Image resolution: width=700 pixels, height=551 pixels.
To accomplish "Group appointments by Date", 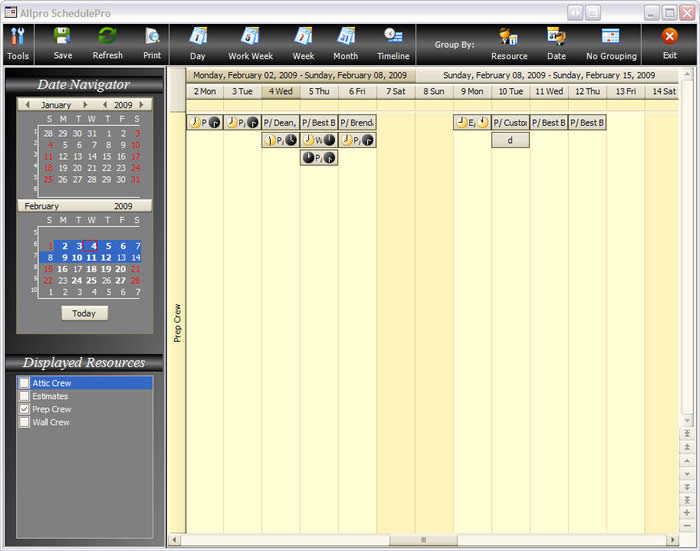I will pyautogui.click(x=556, y=44).
